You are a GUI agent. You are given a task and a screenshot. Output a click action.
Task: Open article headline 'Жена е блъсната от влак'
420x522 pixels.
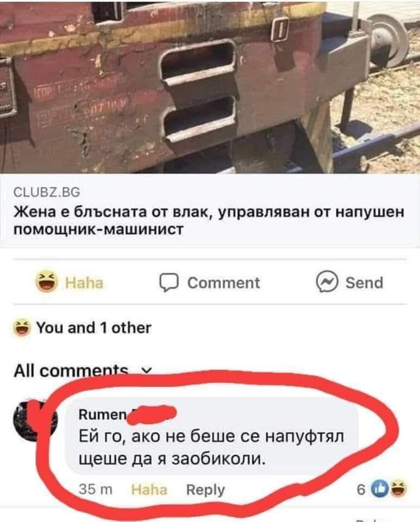[x=209, y=220]
